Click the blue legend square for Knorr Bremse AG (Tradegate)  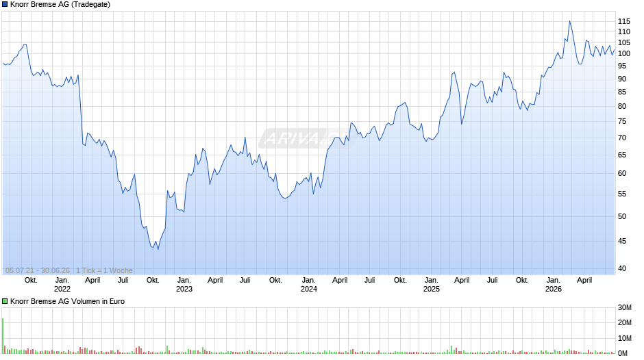pos(5,5)
